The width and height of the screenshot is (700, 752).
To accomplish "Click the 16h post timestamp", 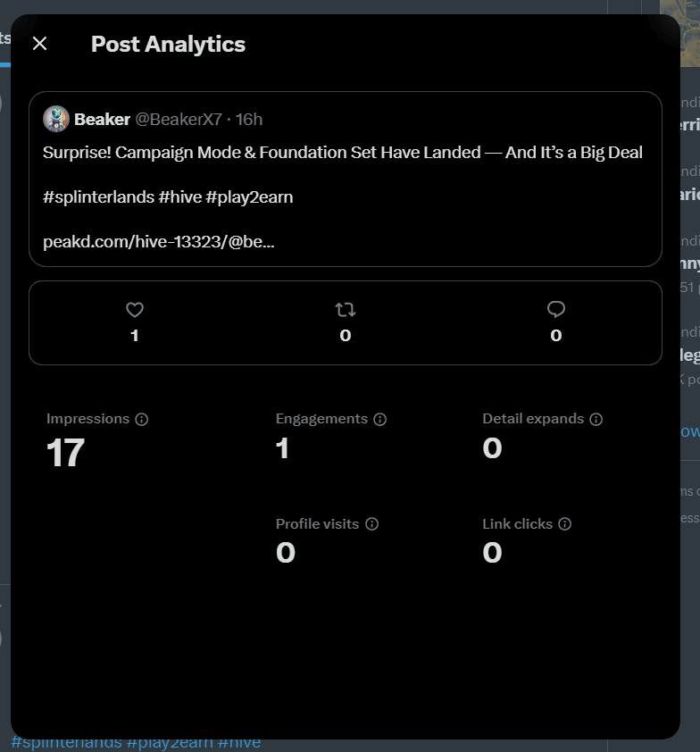I will (249, 120).
